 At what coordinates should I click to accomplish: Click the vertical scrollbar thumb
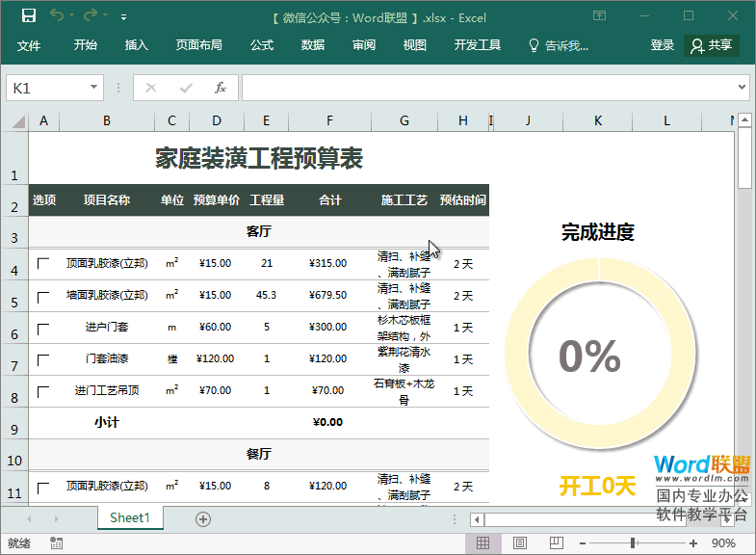744,158
